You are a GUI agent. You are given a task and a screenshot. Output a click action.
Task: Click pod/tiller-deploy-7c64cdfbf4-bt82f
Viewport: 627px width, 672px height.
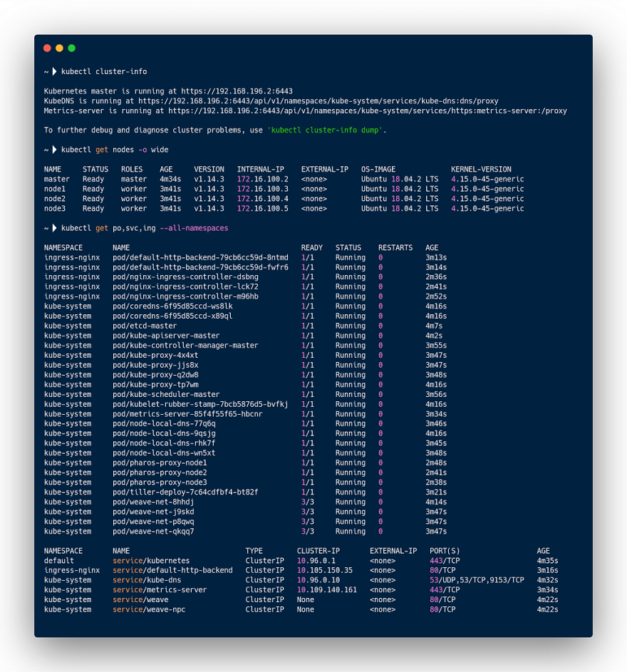pos(185,492)
